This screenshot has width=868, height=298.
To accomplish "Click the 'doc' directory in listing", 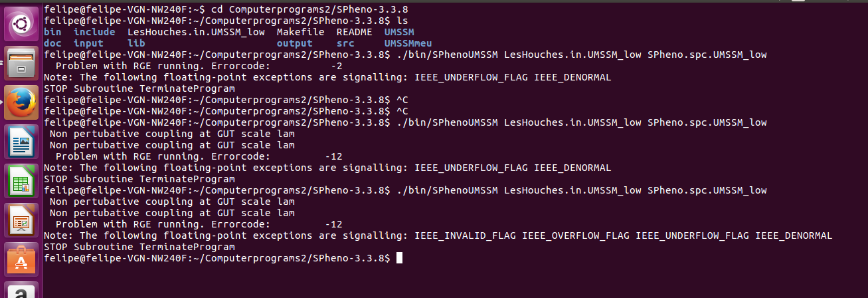I will (52, 43).
